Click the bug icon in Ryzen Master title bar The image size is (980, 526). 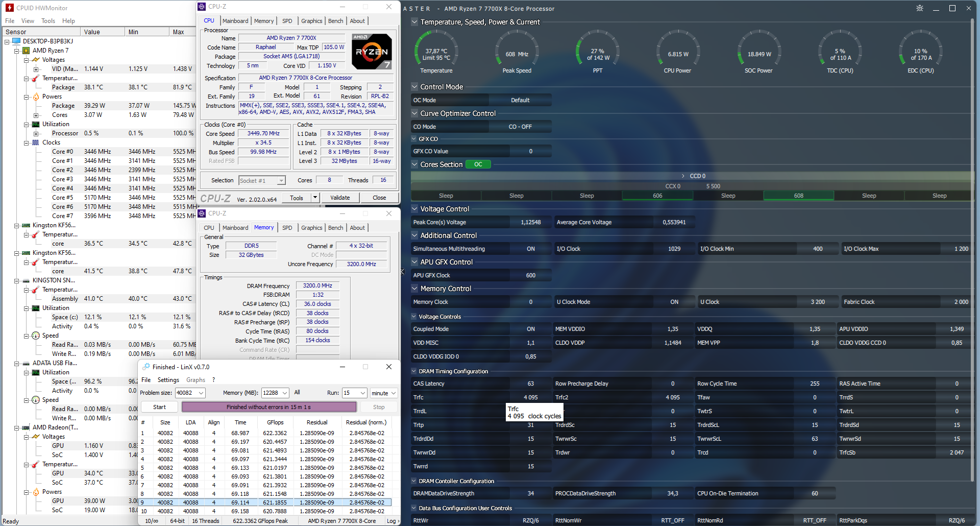[x=920, y=8]
